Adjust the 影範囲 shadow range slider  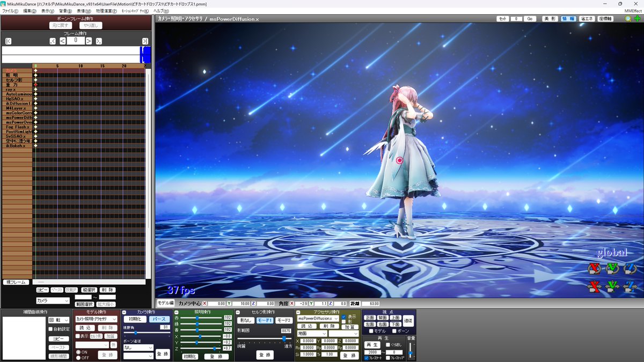(x=265, y=339)
